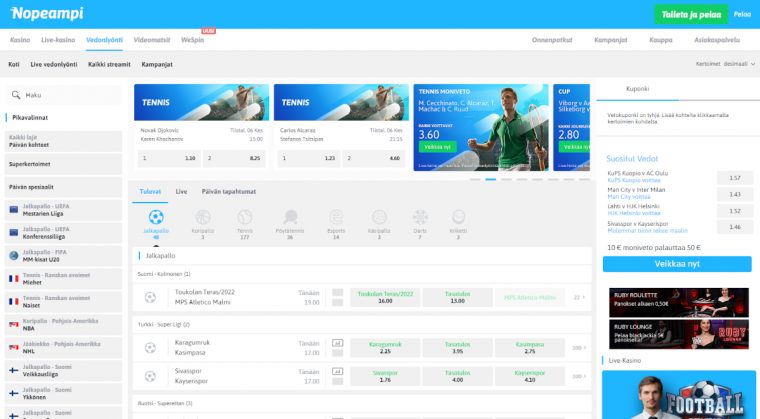
Task: Select the Tulevat tab
Action: pos(150,192)
